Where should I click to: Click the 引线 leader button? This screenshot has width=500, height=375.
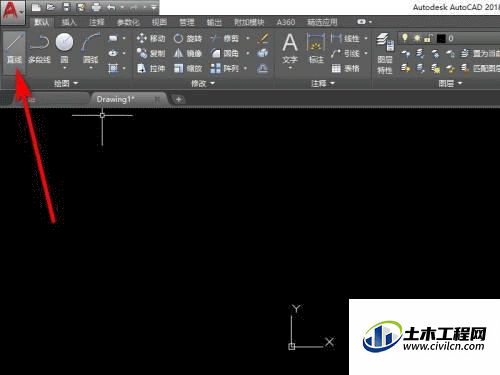(345, 53)
